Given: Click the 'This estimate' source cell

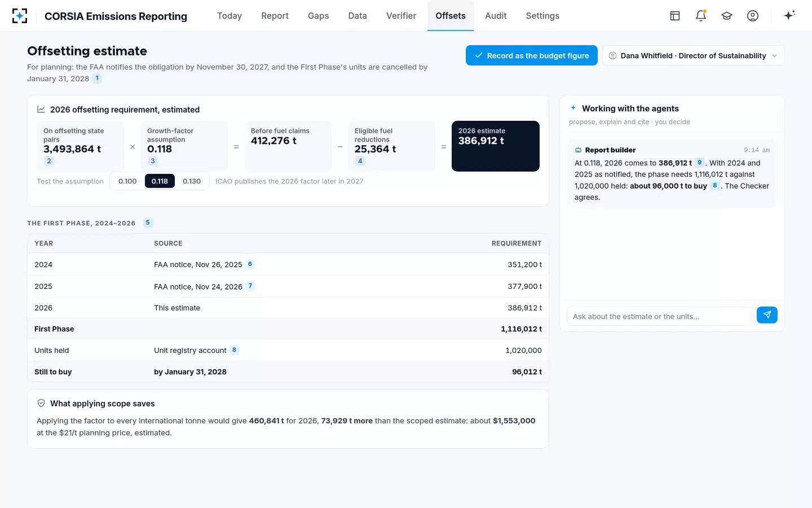Looking at the screenshot, I should tap(177, 308).
